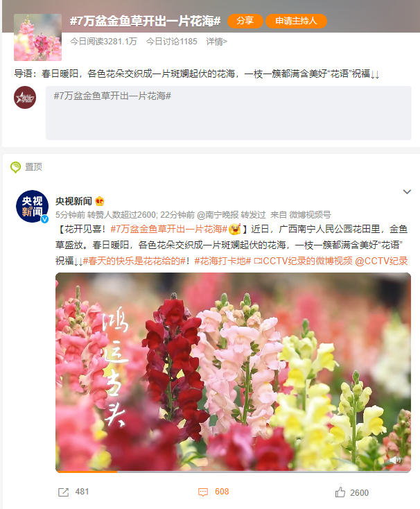Click the crown member icon beside 央视新闻
The image size is (420, 509).
[100, 201]
